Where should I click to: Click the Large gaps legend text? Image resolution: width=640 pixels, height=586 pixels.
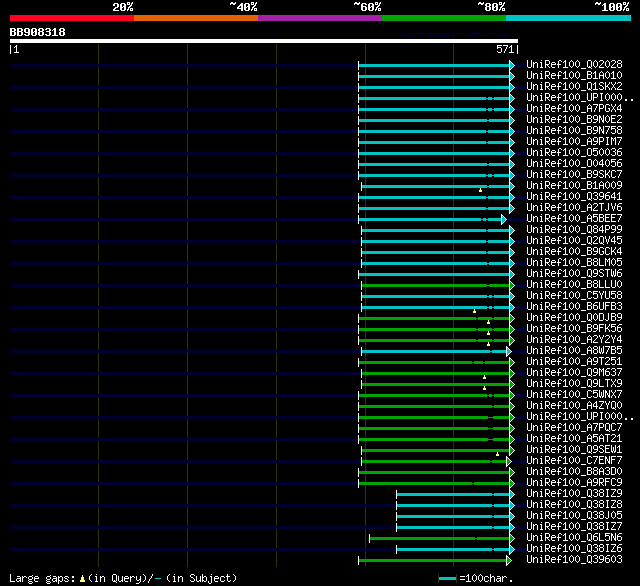pos(42,579)
